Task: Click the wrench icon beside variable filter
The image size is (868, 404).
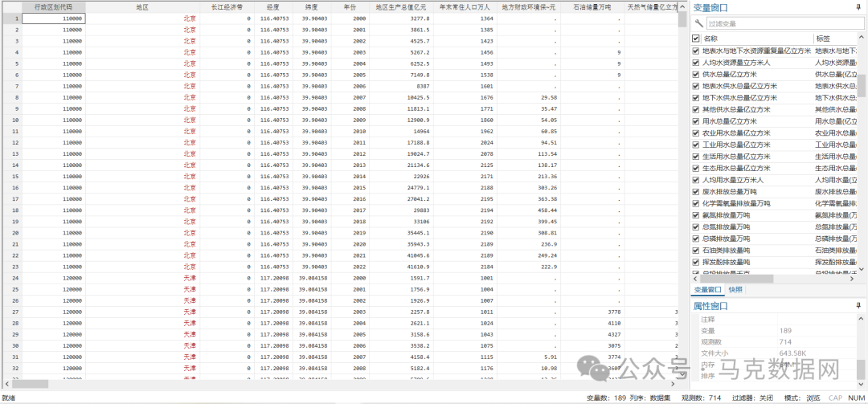Action: (698, 23)
